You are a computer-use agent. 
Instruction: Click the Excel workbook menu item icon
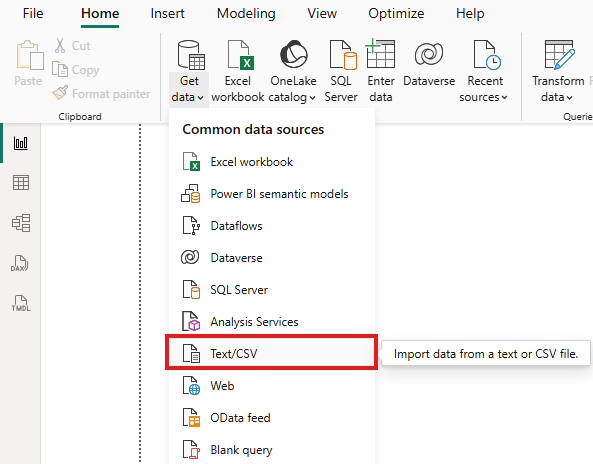191,162
